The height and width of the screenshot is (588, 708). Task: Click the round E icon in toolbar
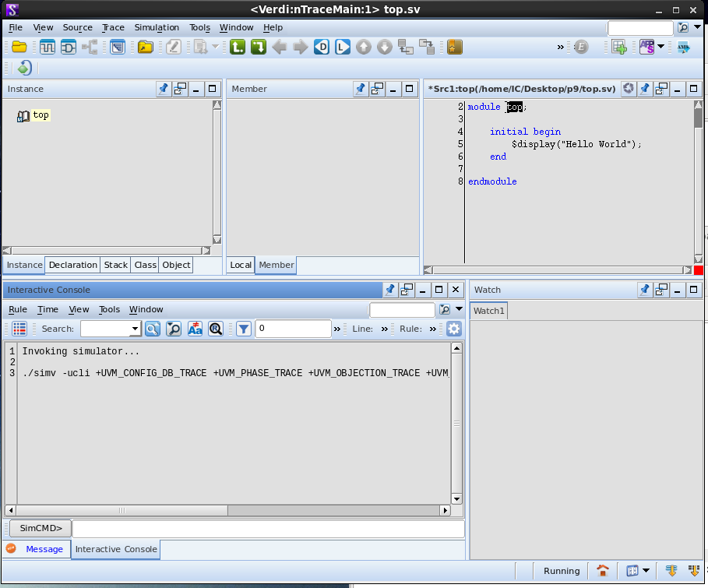coord(581,47)
